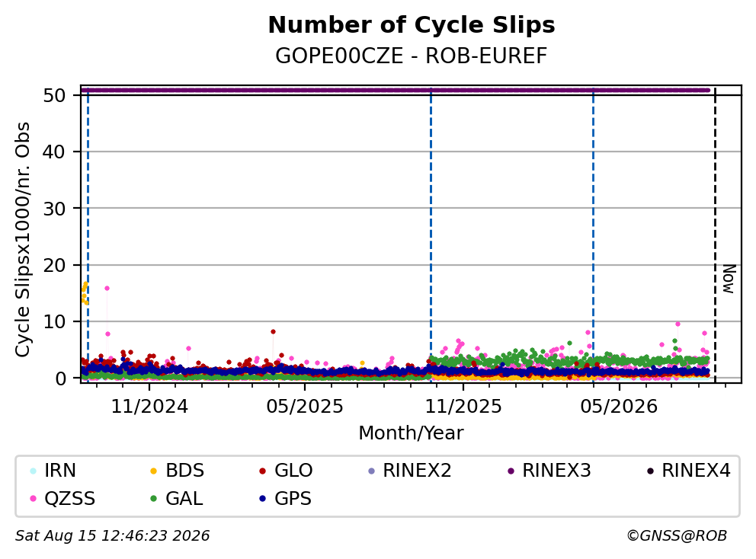Click the BDS orange legend marker
The width and height of the screenshot is (756, 559).
(x=154, y=471)
